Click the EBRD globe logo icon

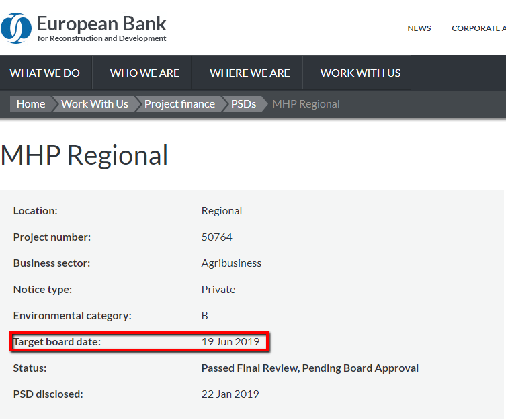pos(16,28)
